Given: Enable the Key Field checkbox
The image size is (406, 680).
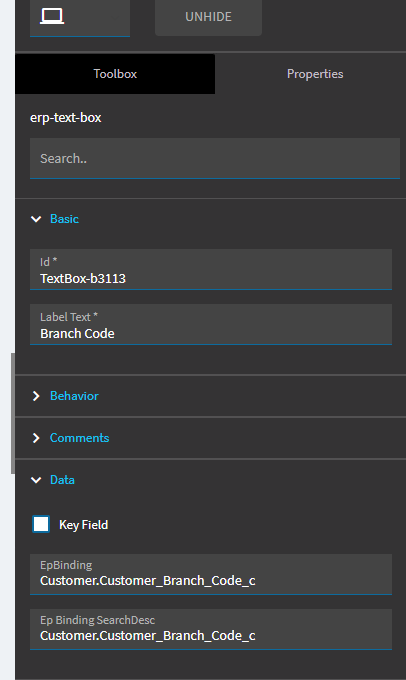Looking at the screenshot, I should coord(41,524).
